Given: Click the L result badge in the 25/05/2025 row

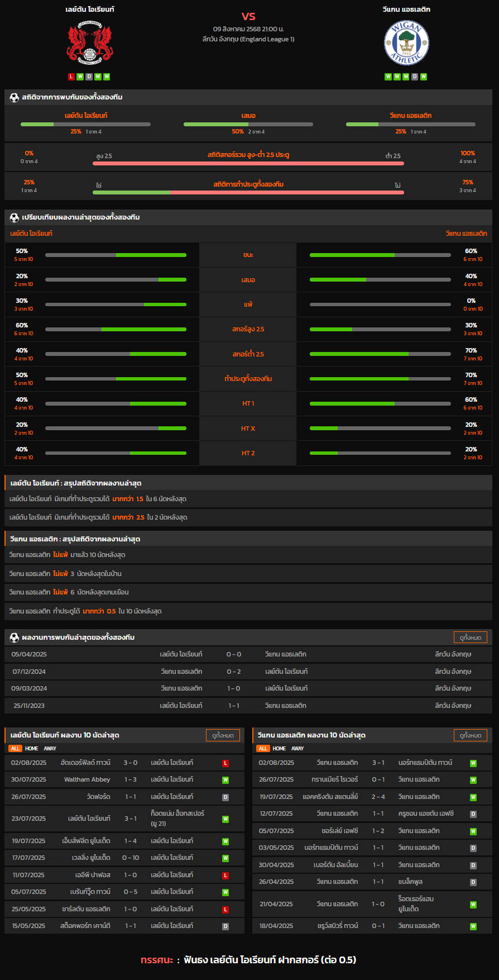Looking at the screenshot, I should point(225,910).
